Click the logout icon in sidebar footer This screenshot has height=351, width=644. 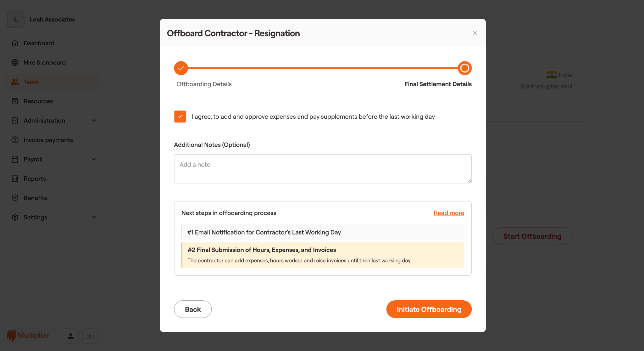tap(90, 336)
